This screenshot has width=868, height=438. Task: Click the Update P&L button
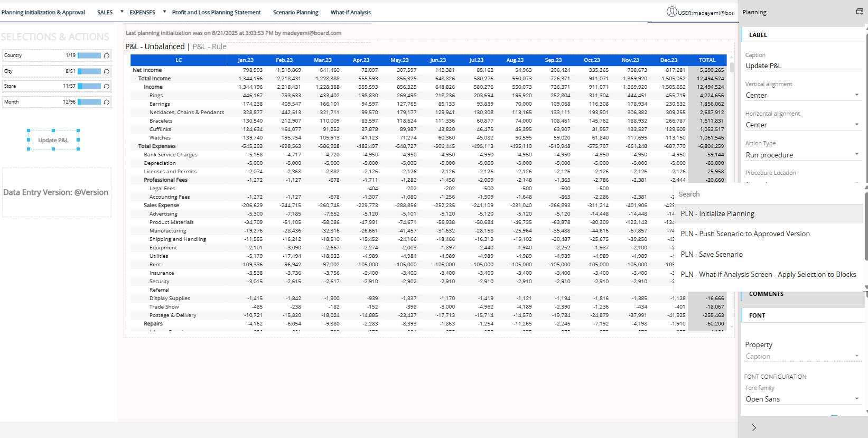tap(53, 140)
